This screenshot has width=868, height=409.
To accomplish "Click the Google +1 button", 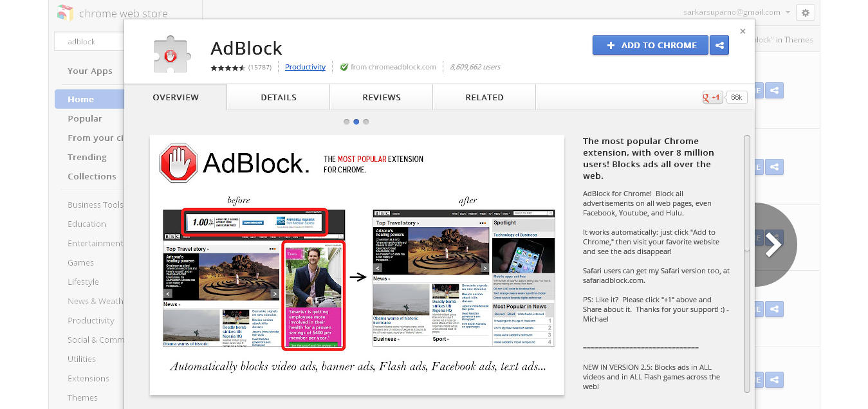I will click(x=712, y=98).
